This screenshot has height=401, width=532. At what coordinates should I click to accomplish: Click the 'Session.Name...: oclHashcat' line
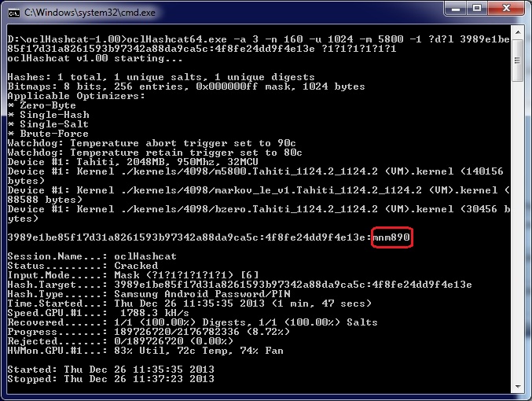tap(92, 256)
